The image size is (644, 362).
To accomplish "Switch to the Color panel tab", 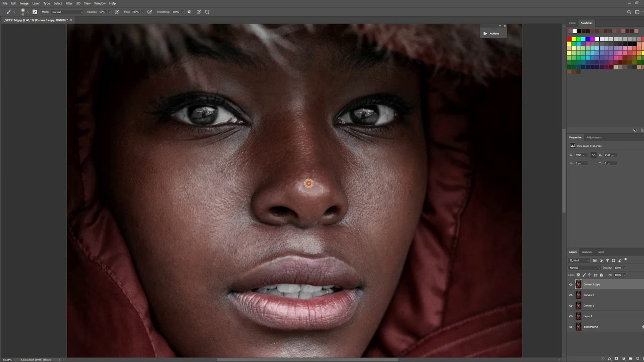I will 572,23.
